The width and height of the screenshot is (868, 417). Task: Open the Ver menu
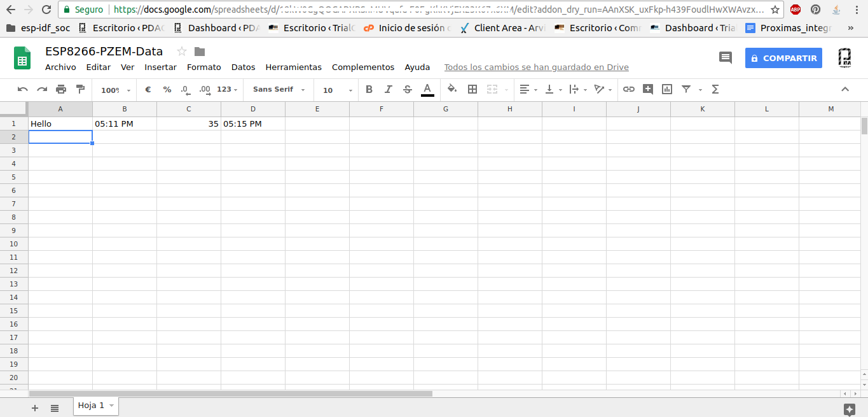click(128, 67)
